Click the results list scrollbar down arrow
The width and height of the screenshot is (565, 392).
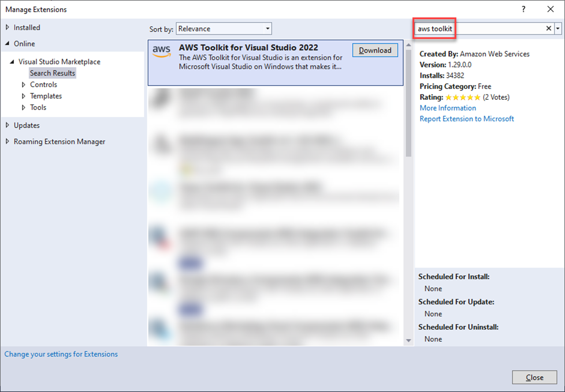tap(409, 341)
